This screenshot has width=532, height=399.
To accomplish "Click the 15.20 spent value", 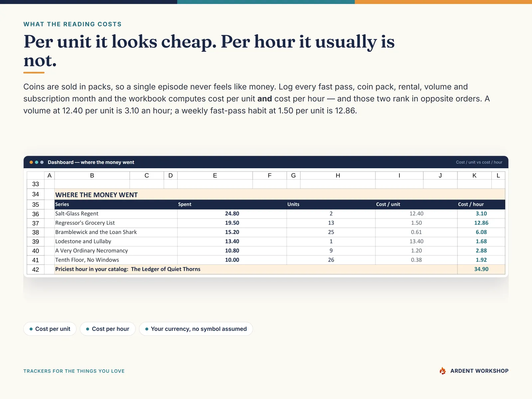I will tap(232, 232).
